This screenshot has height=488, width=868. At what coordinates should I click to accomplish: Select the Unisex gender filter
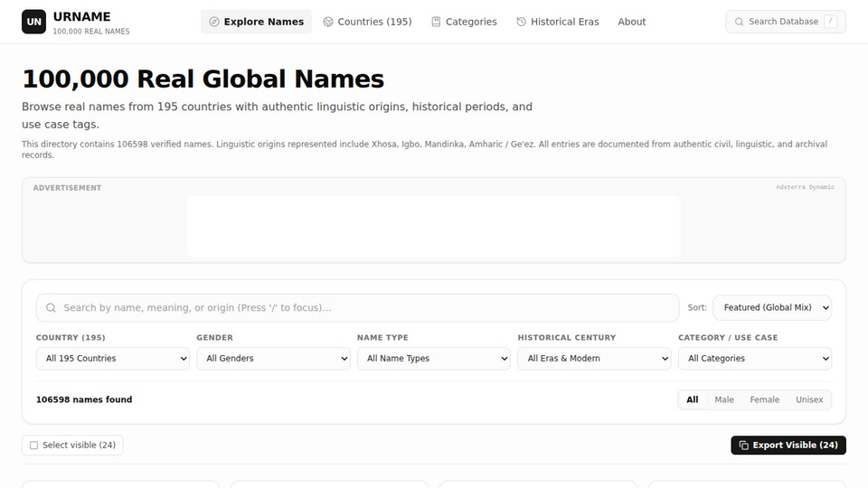click(809, 399)
